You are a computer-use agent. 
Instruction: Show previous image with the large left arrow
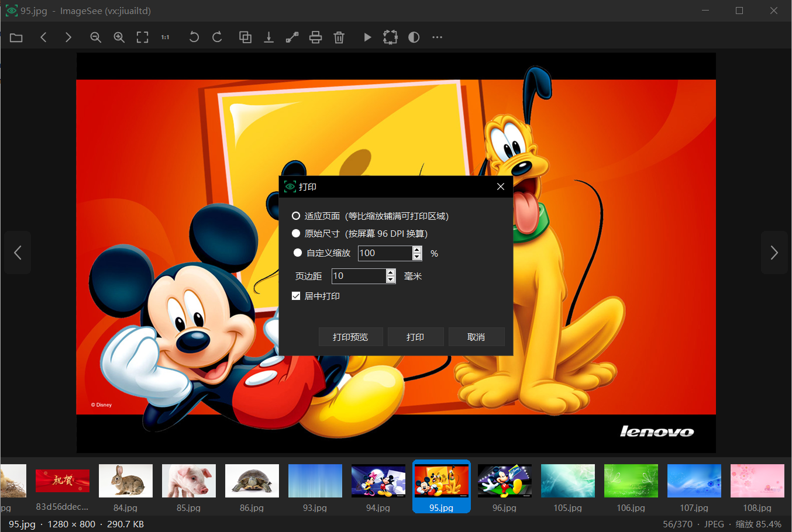point(18,253)
